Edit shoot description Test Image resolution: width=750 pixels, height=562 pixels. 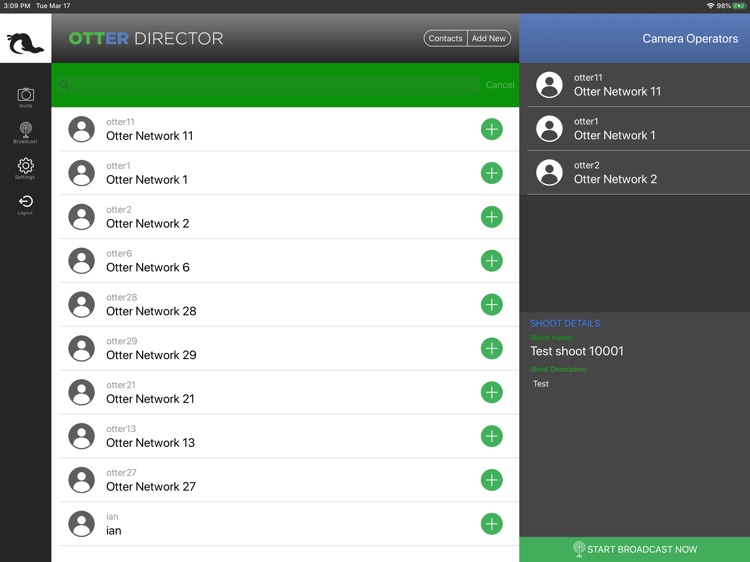(x=541, y=384)
